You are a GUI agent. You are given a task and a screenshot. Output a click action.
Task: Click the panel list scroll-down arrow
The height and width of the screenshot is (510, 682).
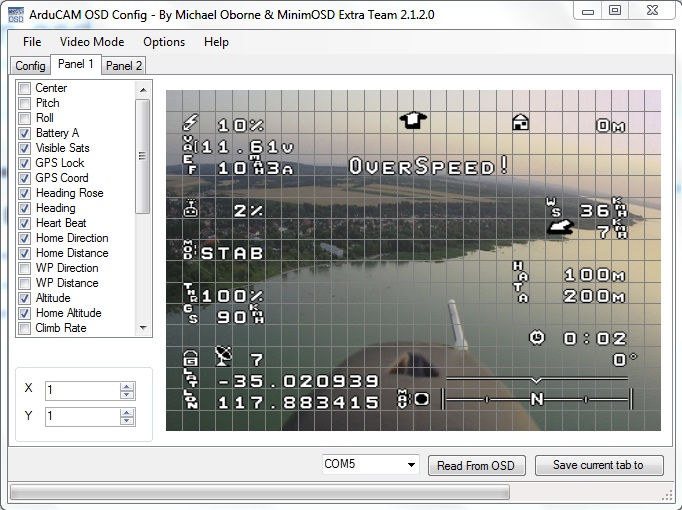[143, 328]
